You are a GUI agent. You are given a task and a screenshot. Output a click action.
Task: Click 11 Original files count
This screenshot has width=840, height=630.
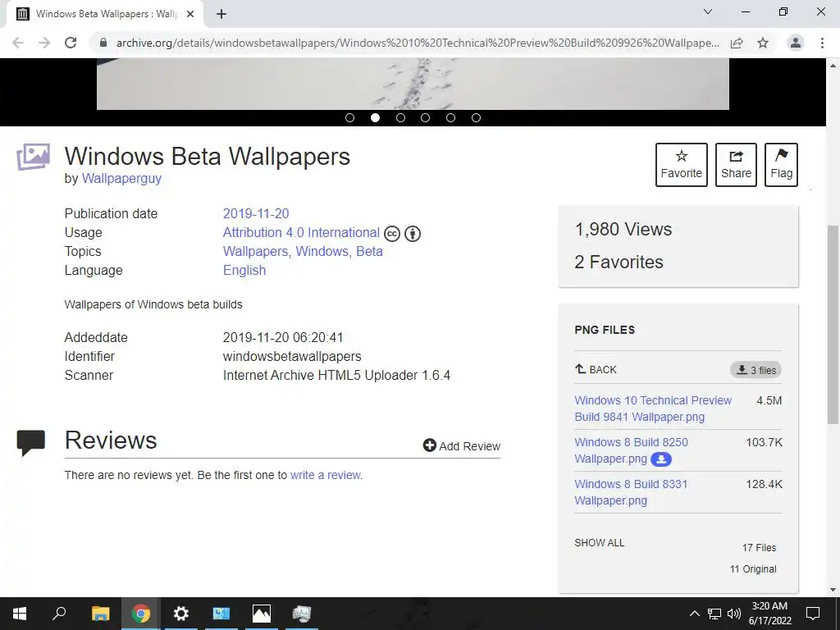[x=753, y=569]
